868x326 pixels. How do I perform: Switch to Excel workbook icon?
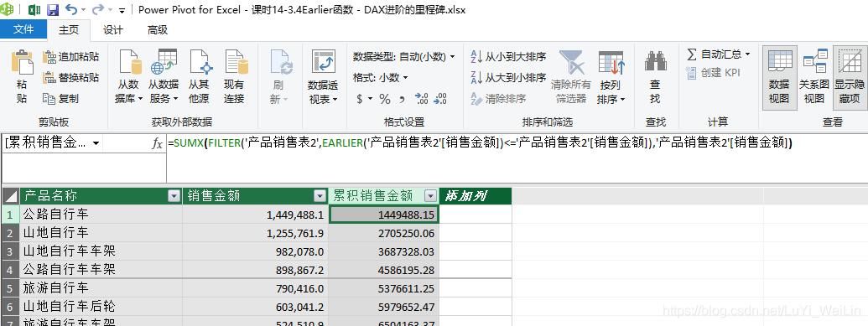pyautogui.click(x=34, y=9)
